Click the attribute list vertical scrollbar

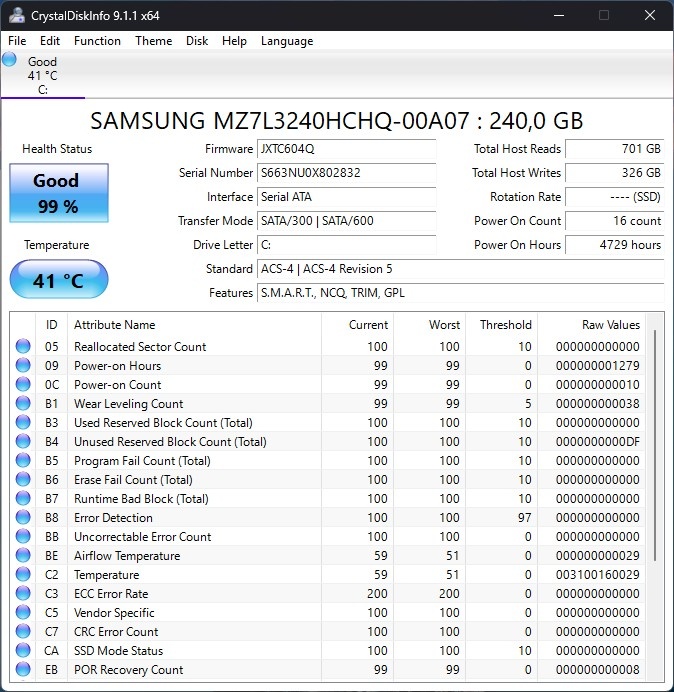[x=656, y=440]
